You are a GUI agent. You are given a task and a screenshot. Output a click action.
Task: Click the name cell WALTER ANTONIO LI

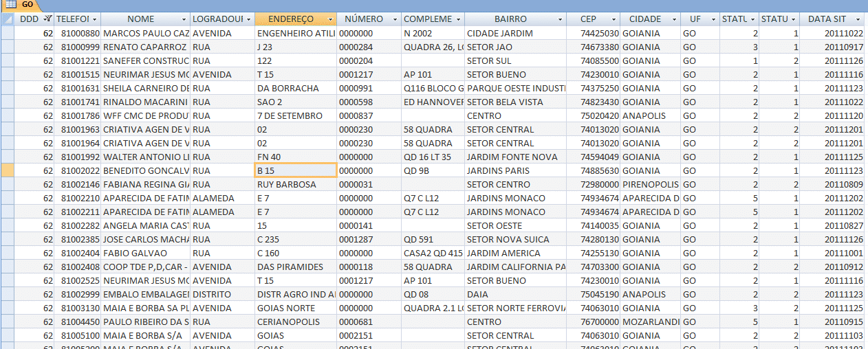(146, 157)
